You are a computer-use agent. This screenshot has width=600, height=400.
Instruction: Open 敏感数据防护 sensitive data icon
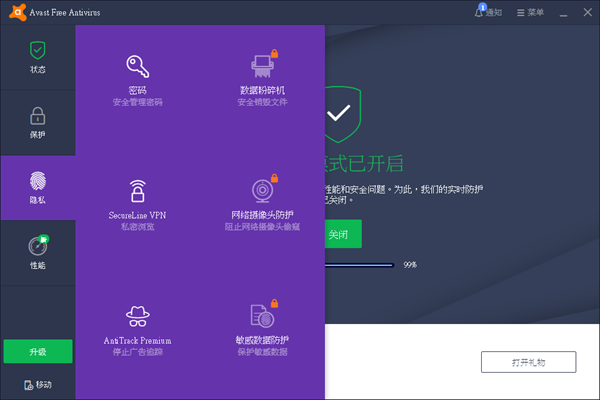pos(262,316)
